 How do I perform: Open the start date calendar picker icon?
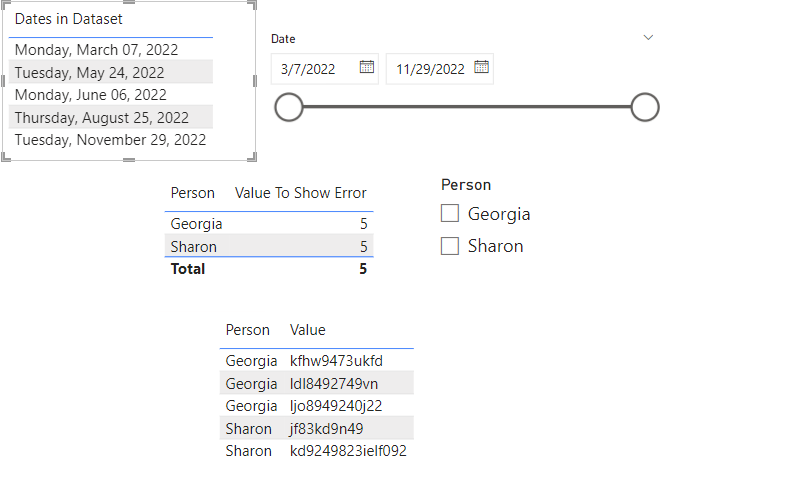click(x=366, y=67)
